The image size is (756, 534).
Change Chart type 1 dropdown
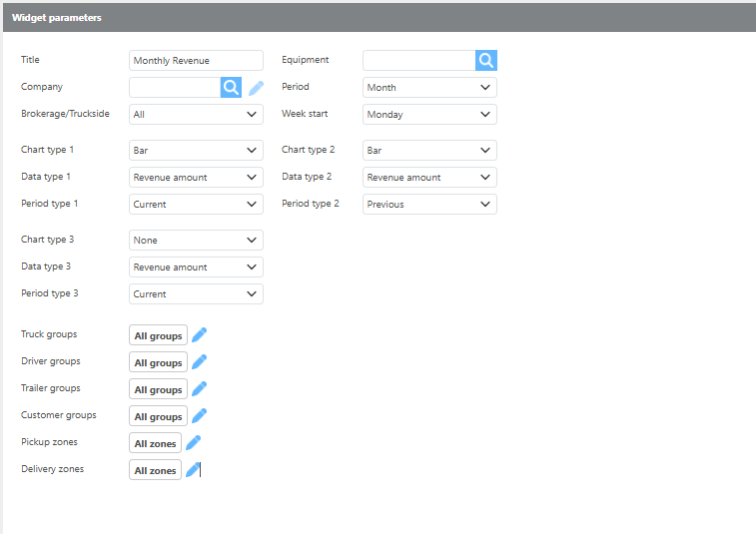[196, 151]
